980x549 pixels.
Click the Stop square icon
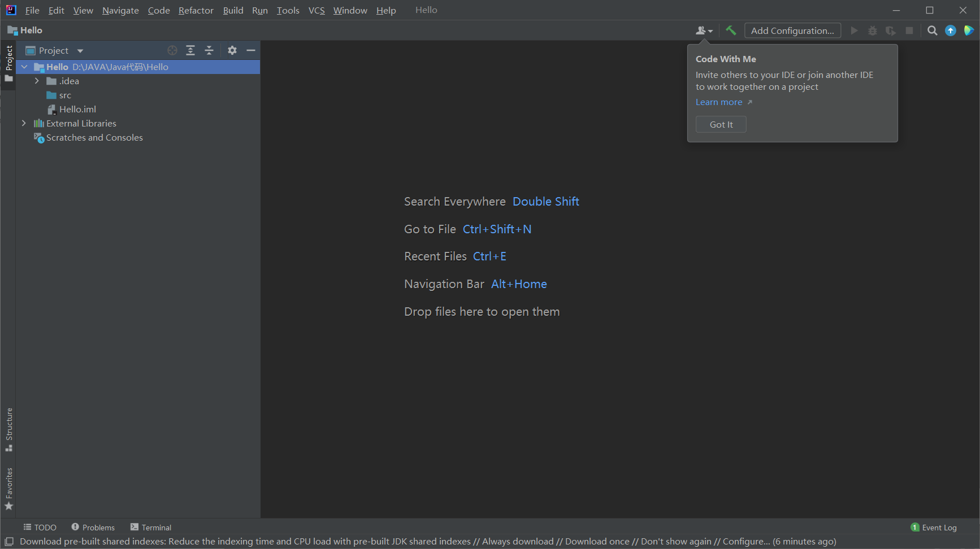click(x=909, y=30)
